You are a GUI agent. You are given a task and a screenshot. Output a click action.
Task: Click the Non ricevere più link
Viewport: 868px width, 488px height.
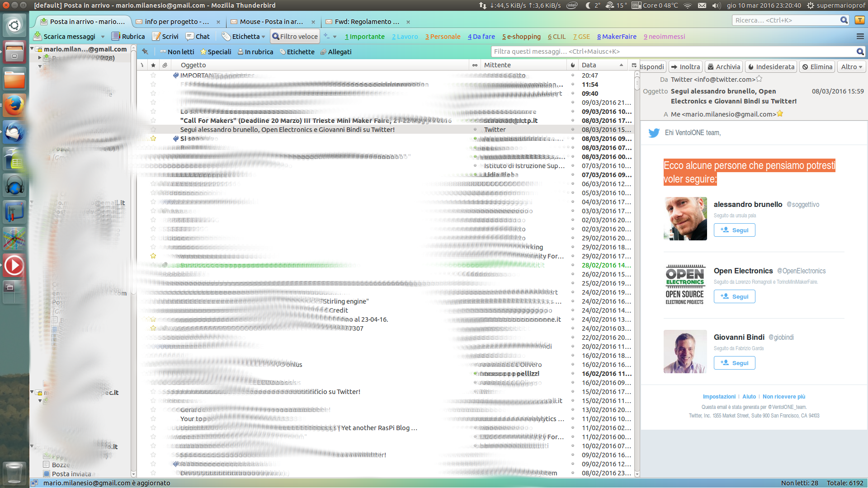pyautogui.click(x=783, y=397)
